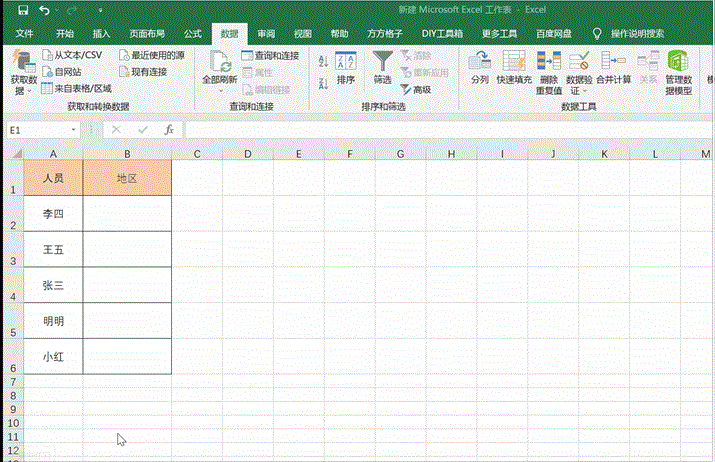
Task: Click the sort ascending A-Z icon
Action: click(323, 61)
